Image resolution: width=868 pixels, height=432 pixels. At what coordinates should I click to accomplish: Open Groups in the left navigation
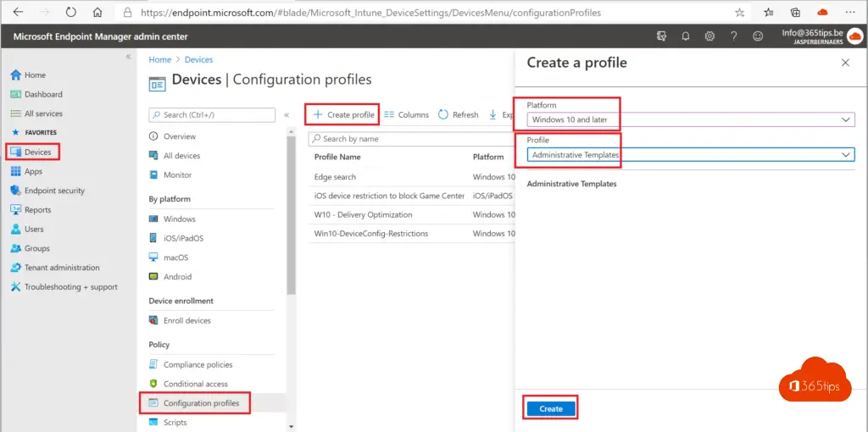(36, 248)
